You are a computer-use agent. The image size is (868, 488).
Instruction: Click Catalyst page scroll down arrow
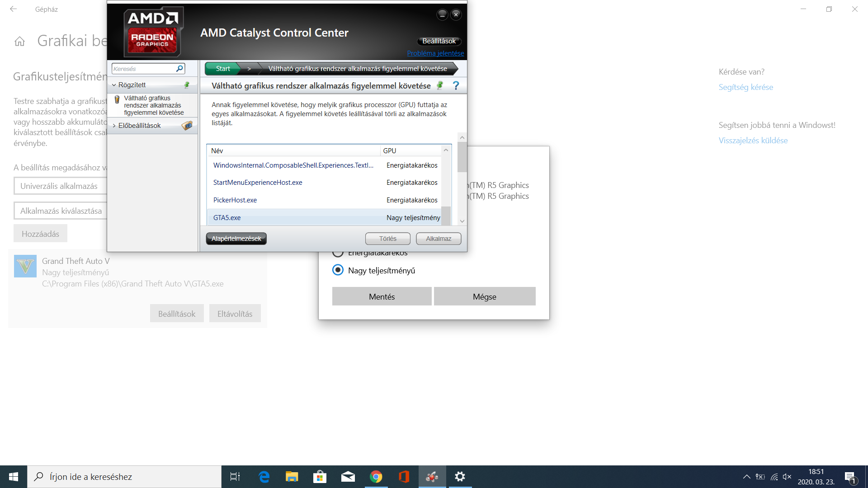[x=462, y=221]
